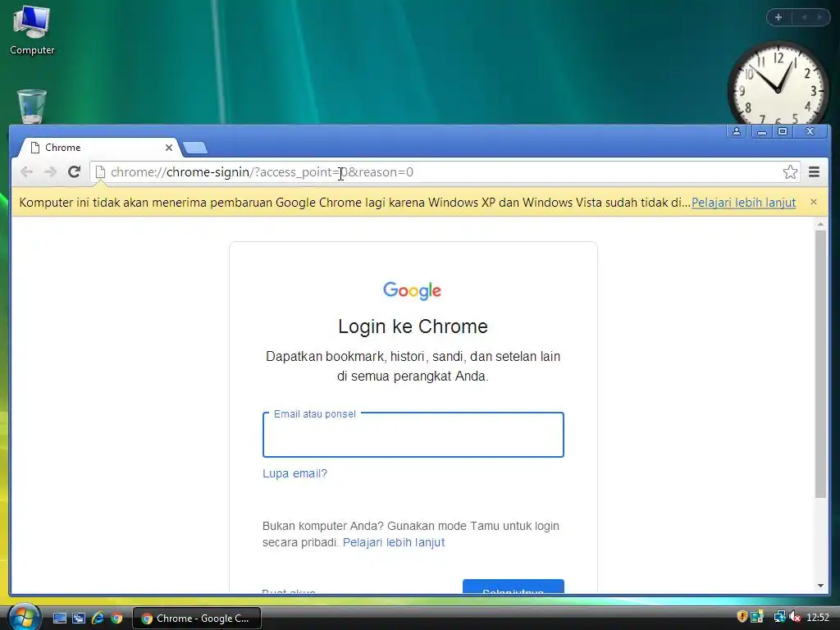Viewport: 840px width, 630px height.
Task: Open the Chrome hamburger menu
Action: 815,172
